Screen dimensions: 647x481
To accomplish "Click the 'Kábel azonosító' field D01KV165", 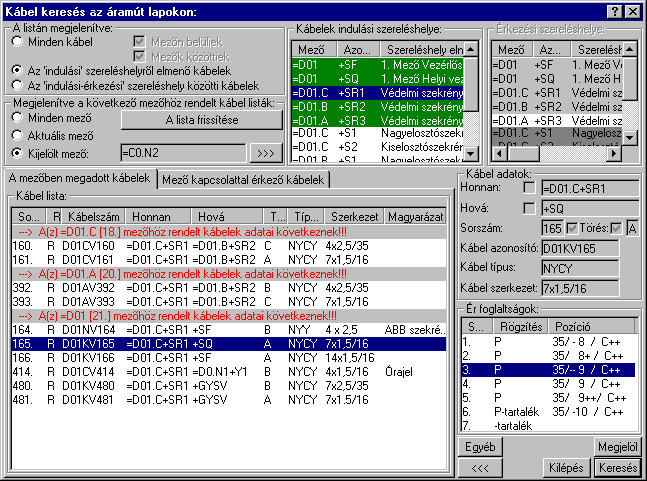I will [580, 248].
